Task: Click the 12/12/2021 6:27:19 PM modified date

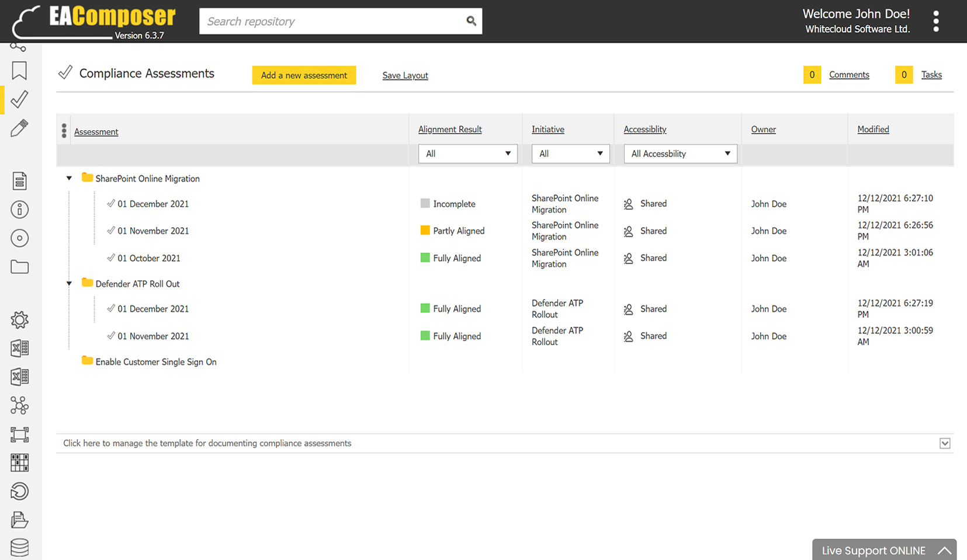Action: click(895, 309)
